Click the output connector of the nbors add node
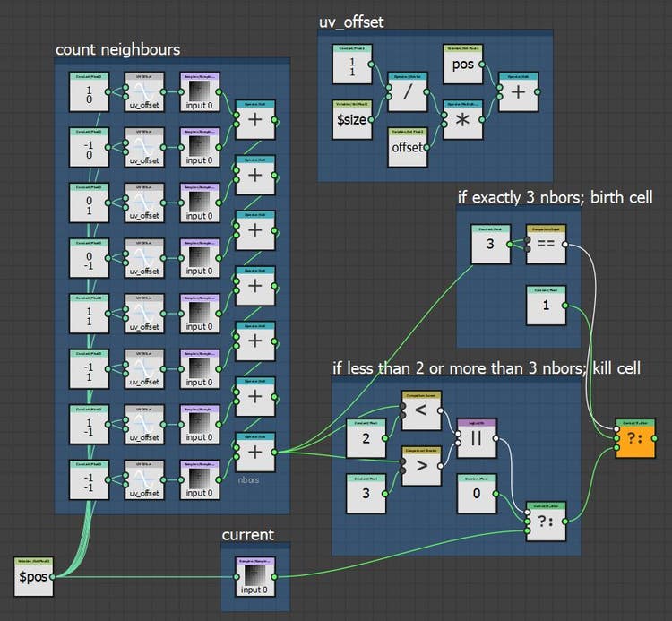Viewport: 672px width, 621px height. (274, 453)
